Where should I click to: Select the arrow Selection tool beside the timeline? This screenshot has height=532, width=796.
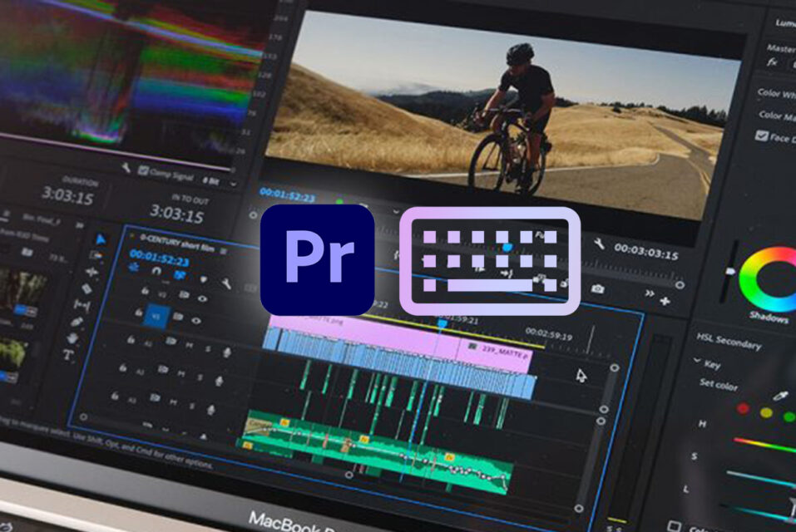pos(101,239)
